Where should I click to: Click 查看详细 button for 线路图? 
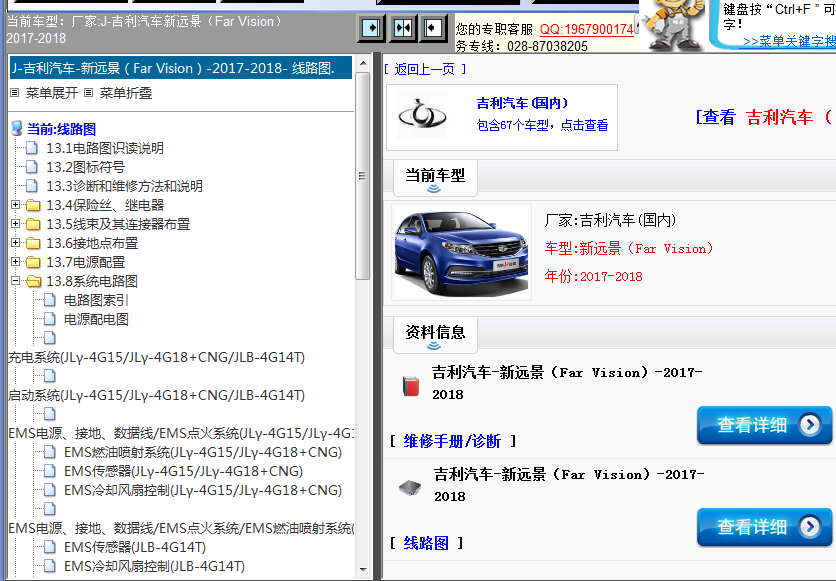tap(764, 527)
